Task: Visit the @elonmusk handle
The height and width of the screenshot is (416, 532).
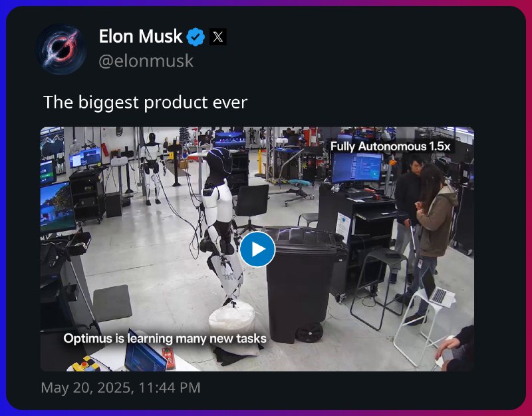Action: click(146, 61)
